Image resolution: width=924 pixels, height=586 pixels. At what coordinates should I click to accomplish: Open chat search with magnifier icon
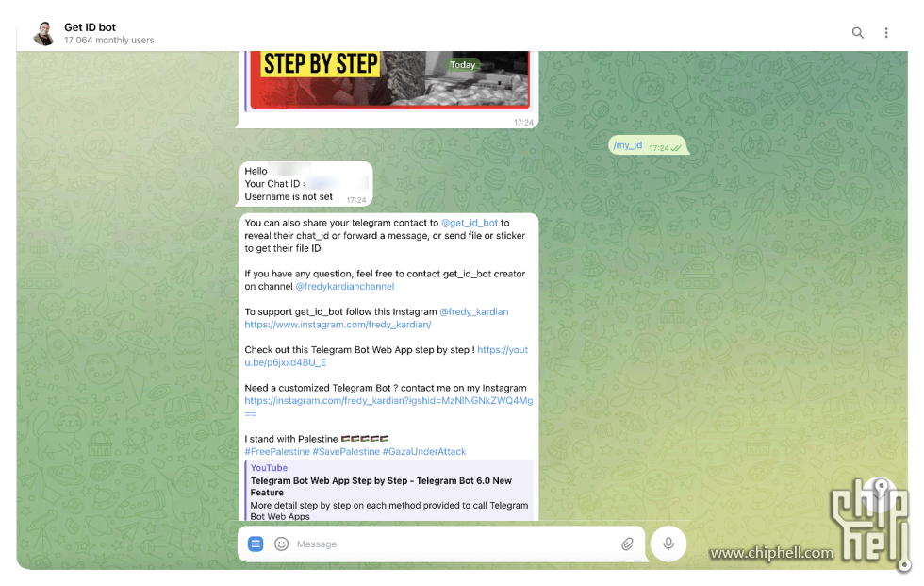tap(857, 33)
